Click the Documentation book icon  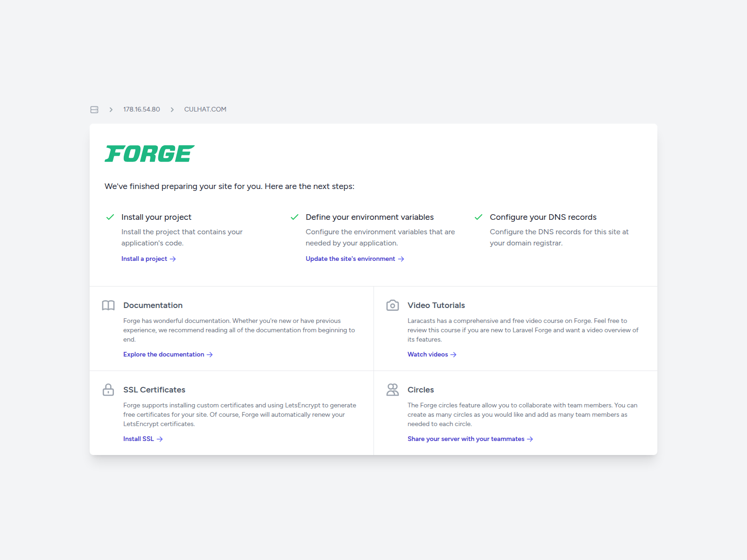108,305
